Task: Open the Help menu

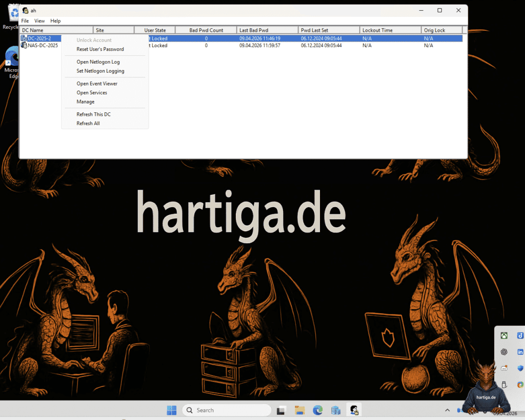Action: [x=55, y=21]
